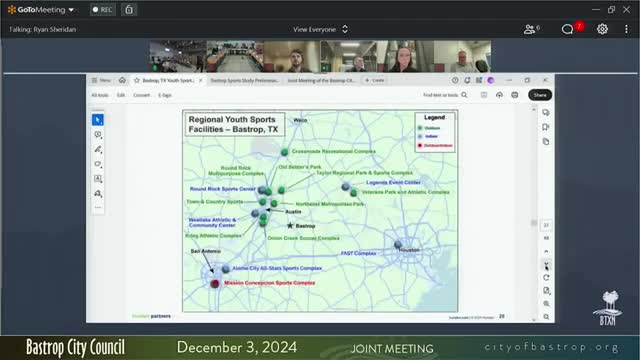Click the scrollbar down arrow

click(533, 320)
